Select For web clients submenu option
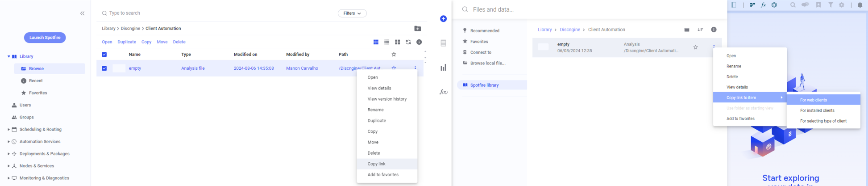The height and width of the screenshot is (186, 868). coord(823,100)
